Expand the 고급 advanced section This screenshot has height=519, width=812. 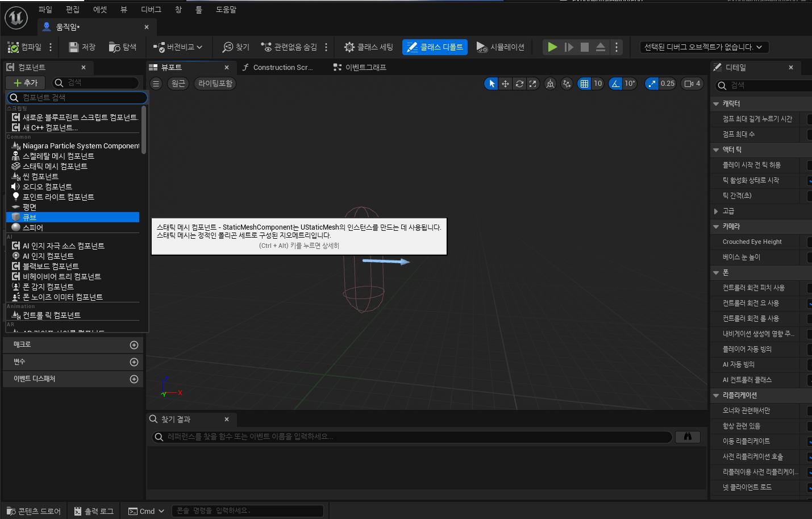pos(716,211)
